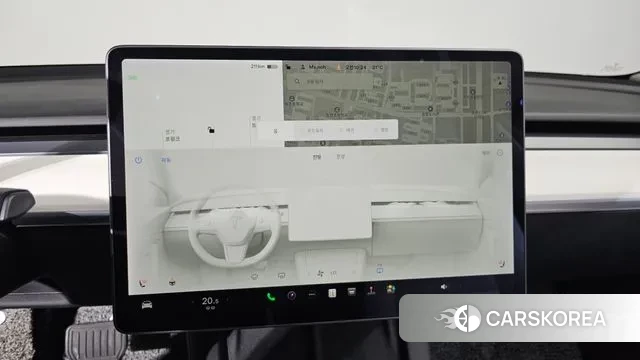
Task: Switch to the lighter climate tab label at top center
Action: pos(340,156)
